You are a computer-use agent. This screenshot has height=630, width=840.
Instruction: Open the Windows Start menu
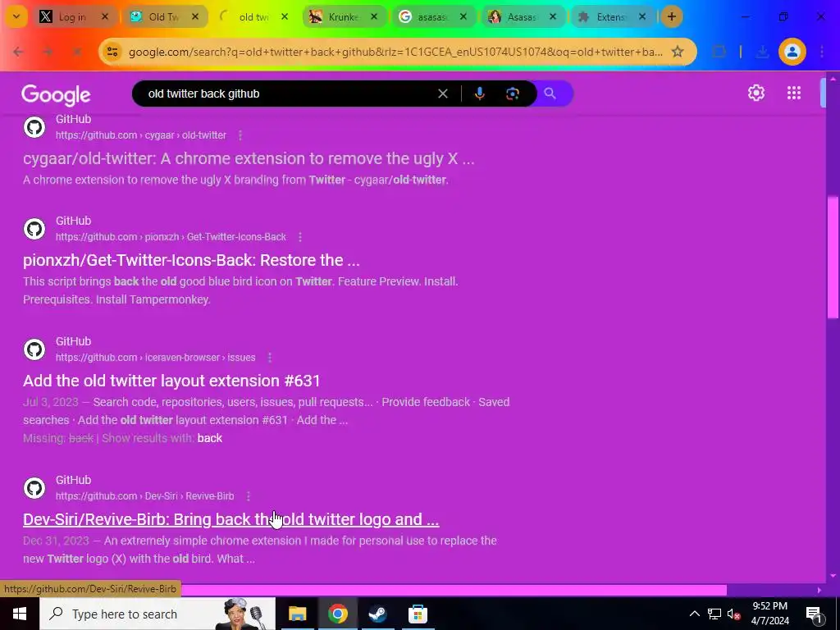click(20, 614)
